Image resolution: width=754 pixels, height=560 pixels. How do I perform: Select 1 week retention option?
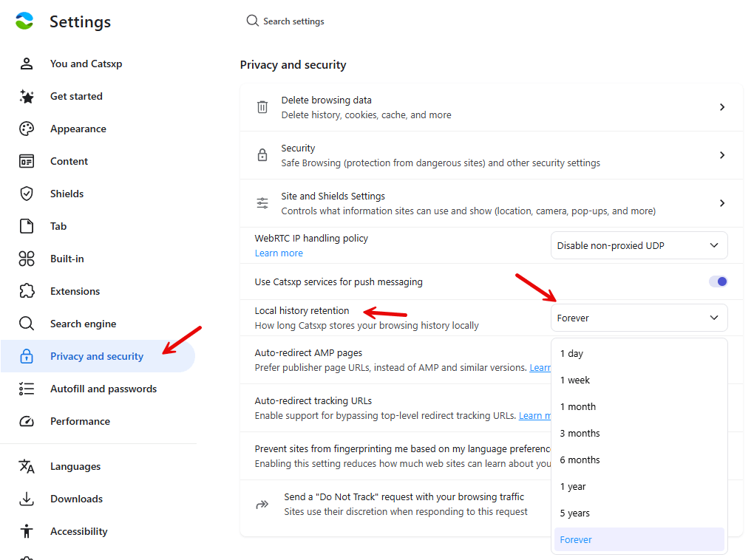639,380
